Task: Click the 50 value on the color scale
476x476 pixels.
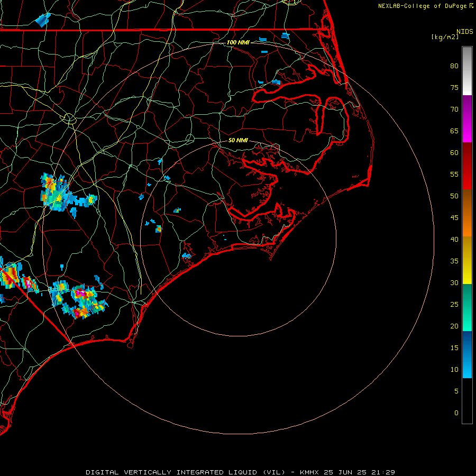Action: click(454, 196)
